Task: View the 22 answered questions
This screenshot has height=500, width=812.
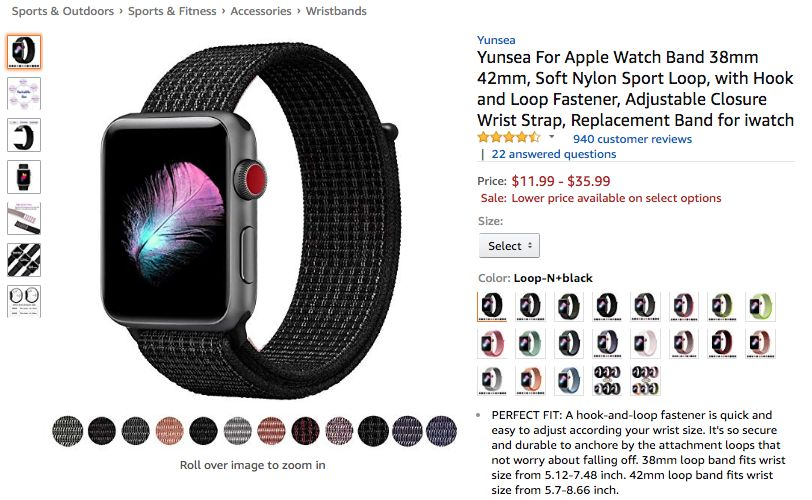Action: click(554, 154)
